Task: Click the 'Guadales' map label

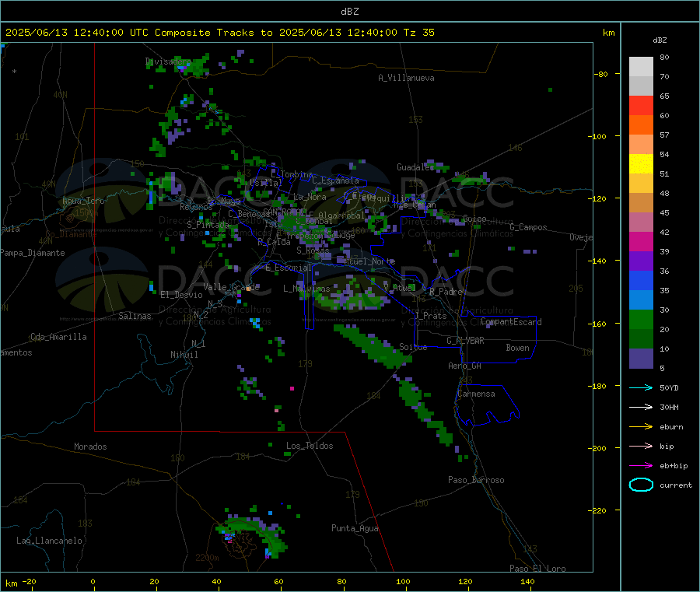Action: 415,167
